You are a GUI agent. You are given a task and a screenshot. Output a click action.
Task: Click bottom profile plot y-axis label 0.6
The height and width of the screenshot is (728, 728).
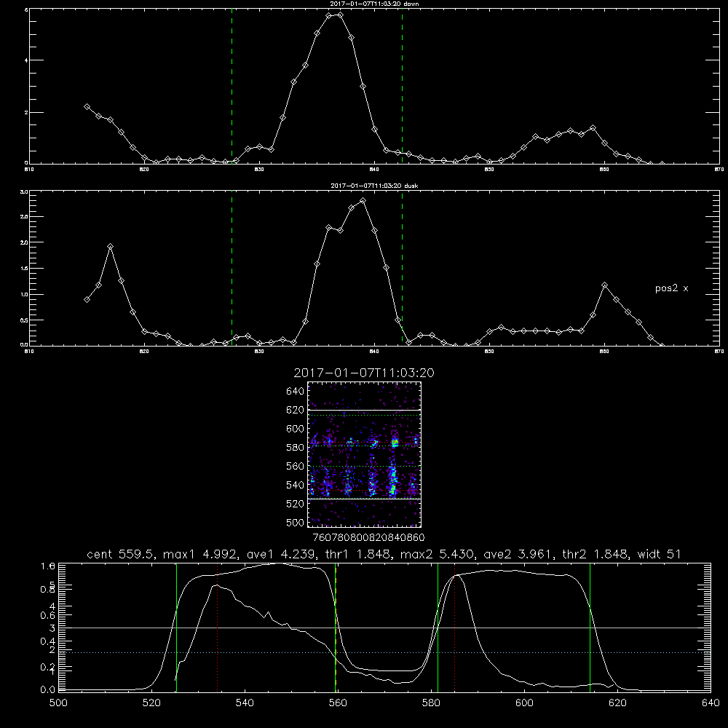(48, 615)
